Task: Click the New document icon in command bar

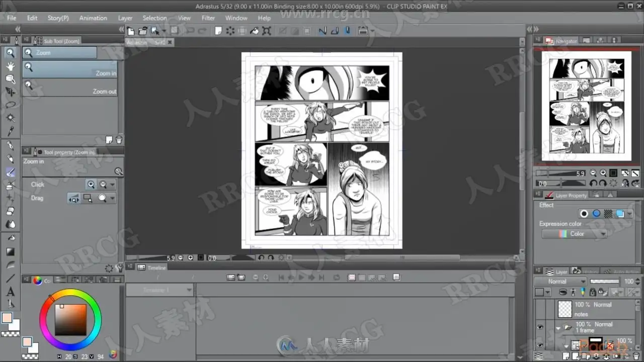Action: (x=131, y=31)
